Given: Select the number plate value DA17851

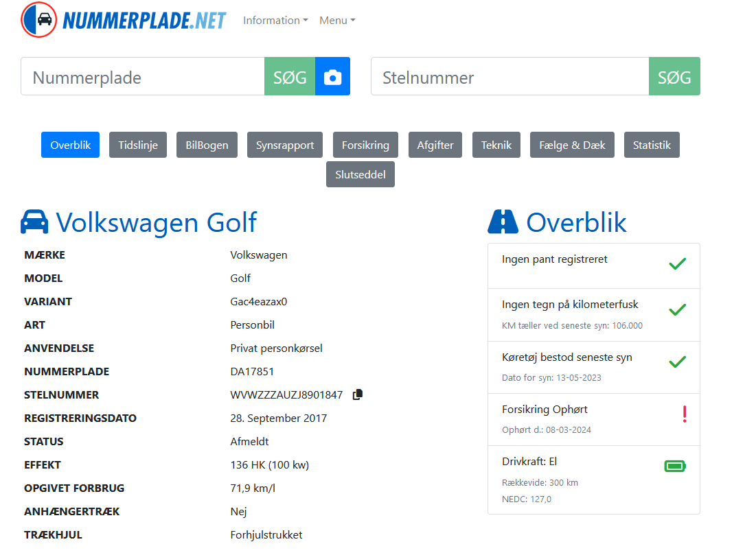Looking at the screenshot, I should pyautogui.click(x=252, y=371).
